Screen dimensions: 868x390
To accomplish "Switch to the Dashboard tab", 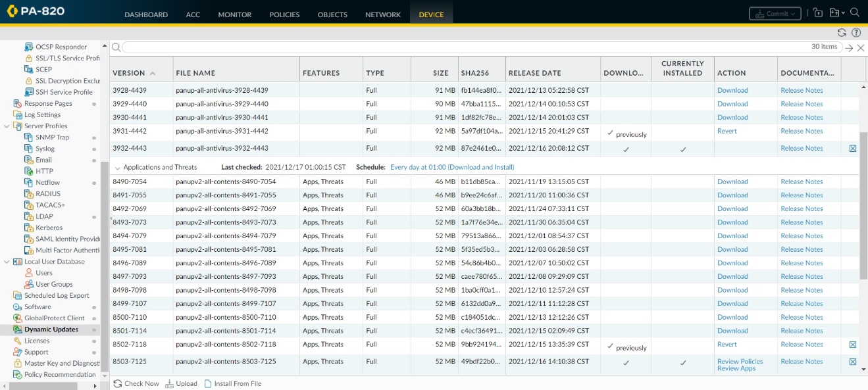I will 146,14.
